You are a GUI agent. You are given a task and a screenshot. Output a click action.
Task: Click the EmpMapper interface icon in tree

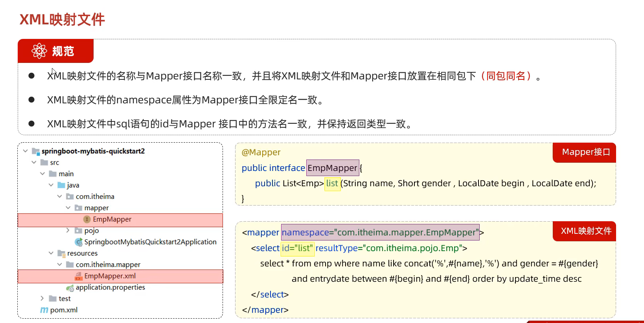(x=87, y=219)
